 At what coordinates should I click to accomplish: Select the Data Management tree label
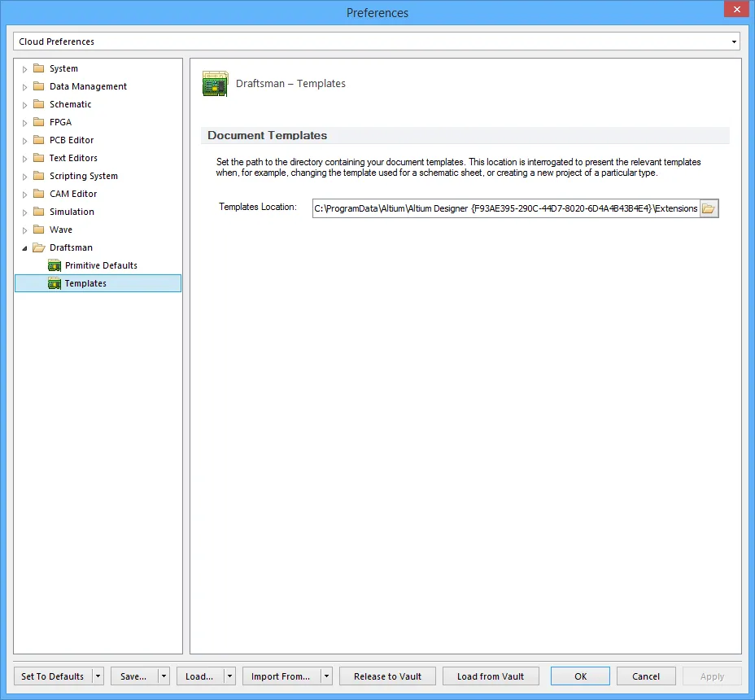pos(88,86)
